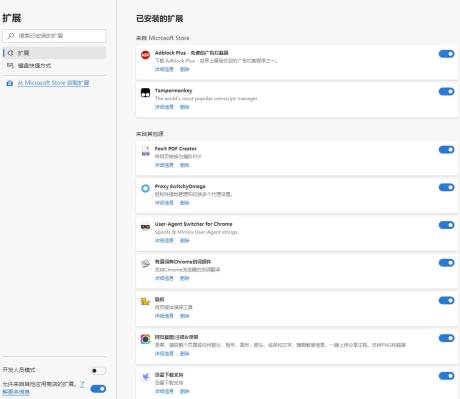
Task: Disable User-Agent Switcher for Chrome
Action: point(446,225)
